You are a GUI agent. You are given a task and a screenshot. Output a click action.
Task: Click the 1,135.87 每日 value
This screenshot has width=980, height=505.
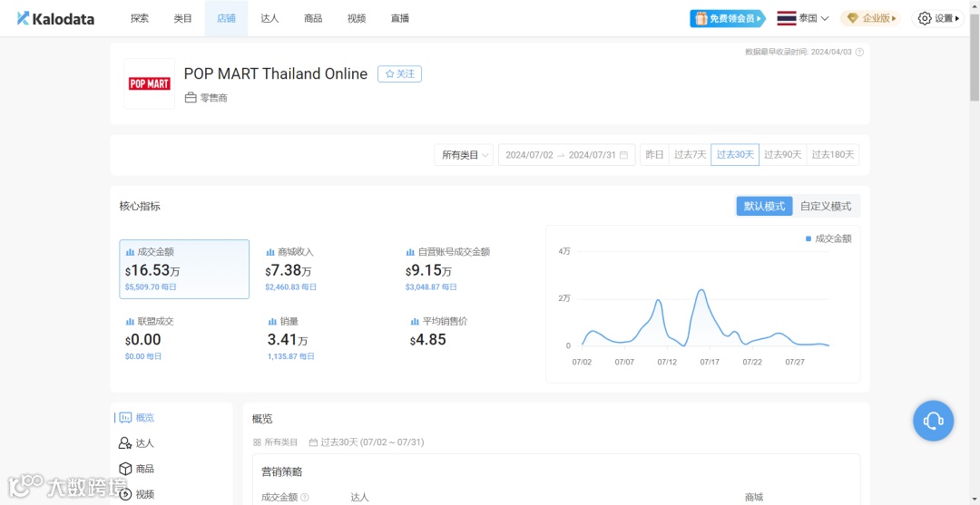[x=290, y=356]
